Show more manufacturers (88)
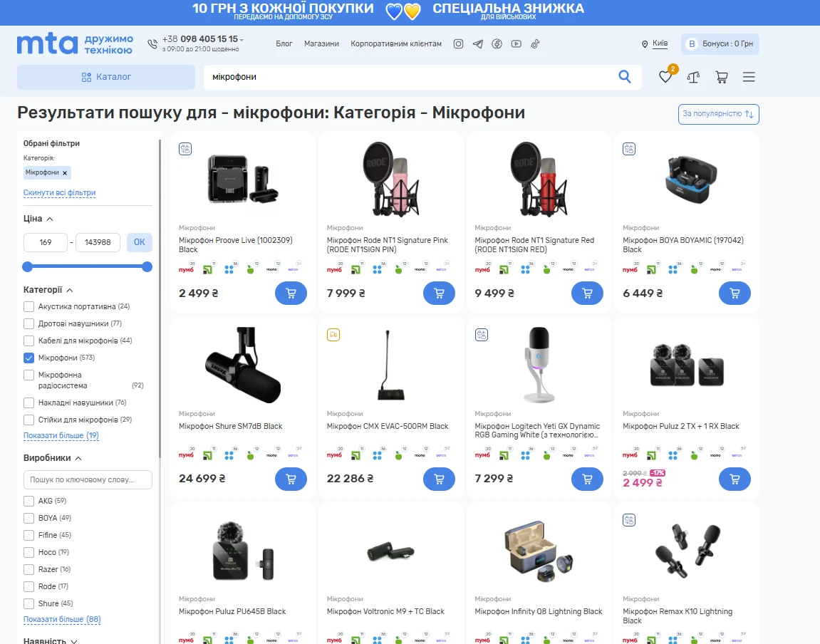Image resolution: width=820 pixels, height=644 pixels. click(62, 620)
